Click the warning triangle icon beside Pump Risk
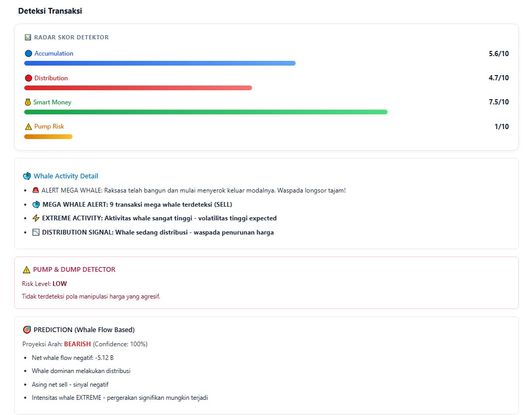The width and height of the screenshot is (532, 415). [28, 126]
